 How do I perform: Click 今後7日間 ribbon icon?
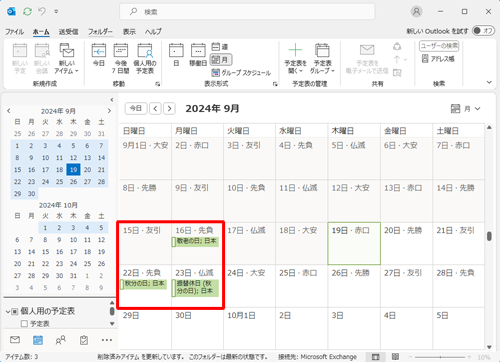click(x=121, y=58)
